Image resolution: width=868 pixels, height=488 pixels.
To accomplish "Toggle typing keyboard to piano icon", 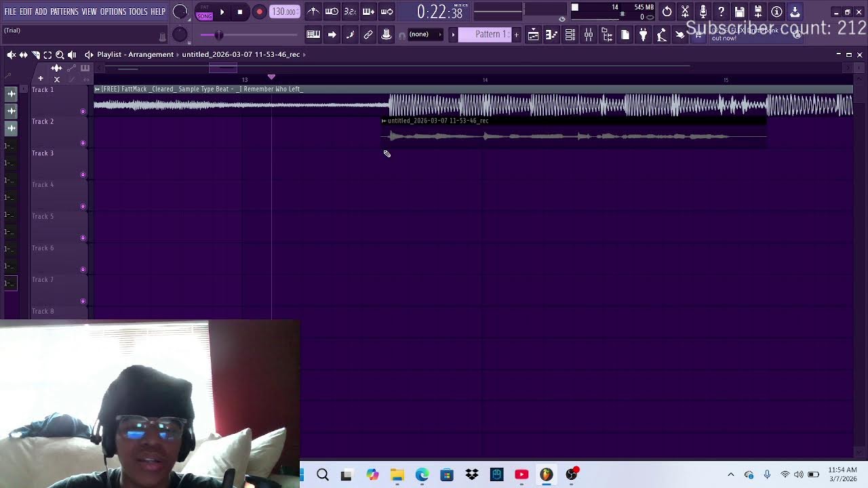I will tap(313, 35).
